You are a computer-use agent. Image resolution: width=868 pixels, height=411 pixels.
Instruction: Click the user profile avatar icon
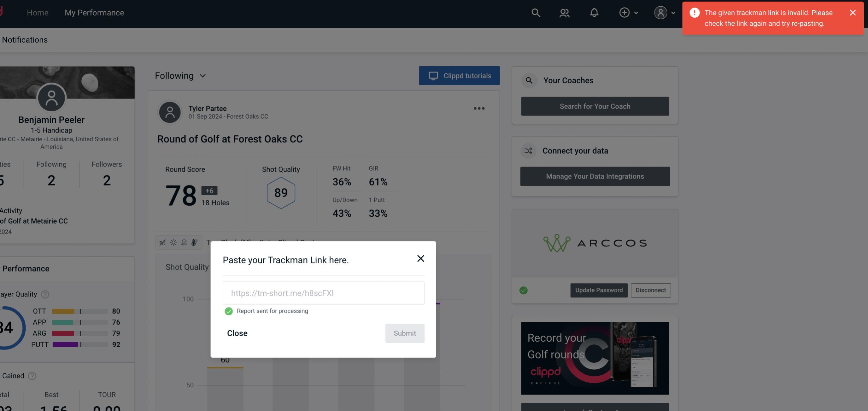point(660,12)
